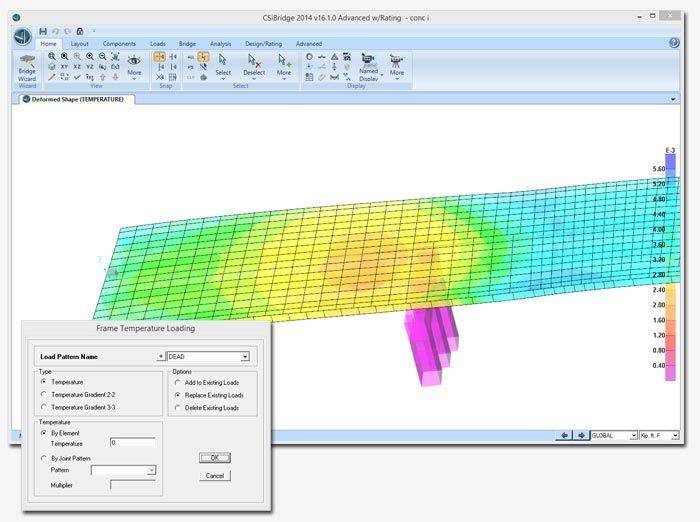Switch to the Layout ribbon tab

point(79,44)
